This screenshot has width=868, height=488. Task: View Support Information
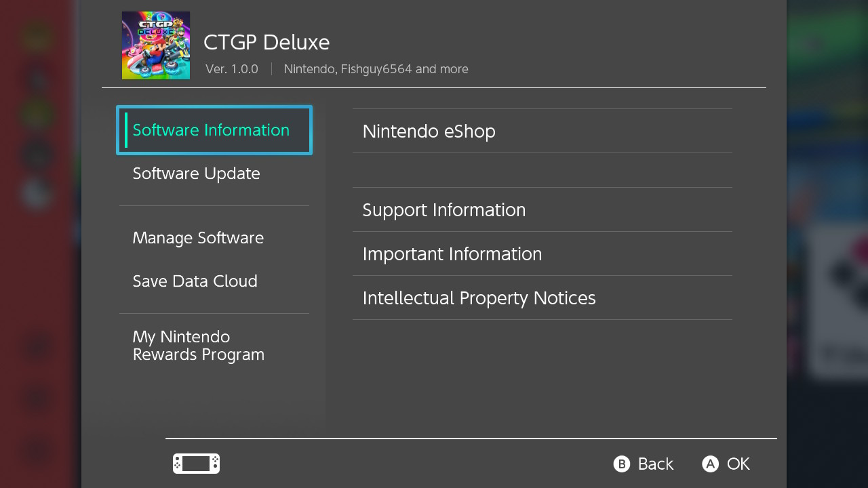pyautogui.click(x=444, y=209)
